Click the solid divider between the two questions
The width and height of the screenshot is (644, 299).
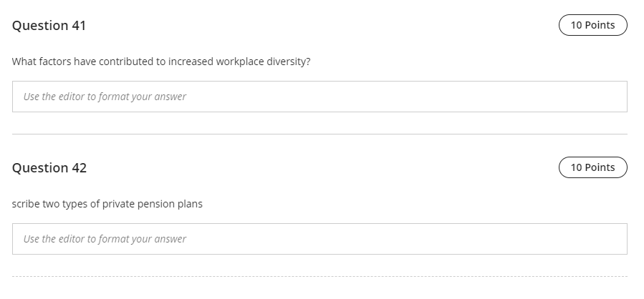319,134
